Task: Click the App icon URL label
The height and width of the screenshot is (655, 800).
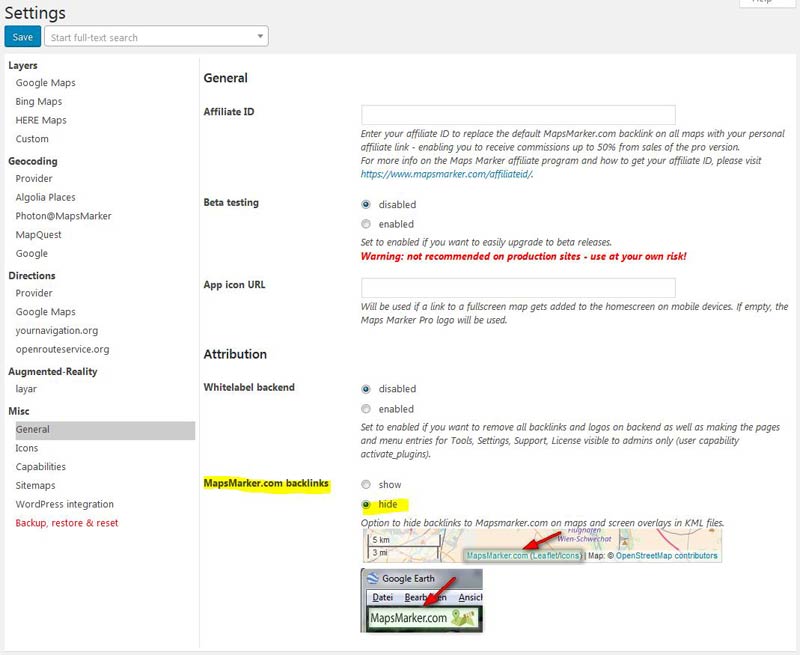Action: tap(235, 285)
